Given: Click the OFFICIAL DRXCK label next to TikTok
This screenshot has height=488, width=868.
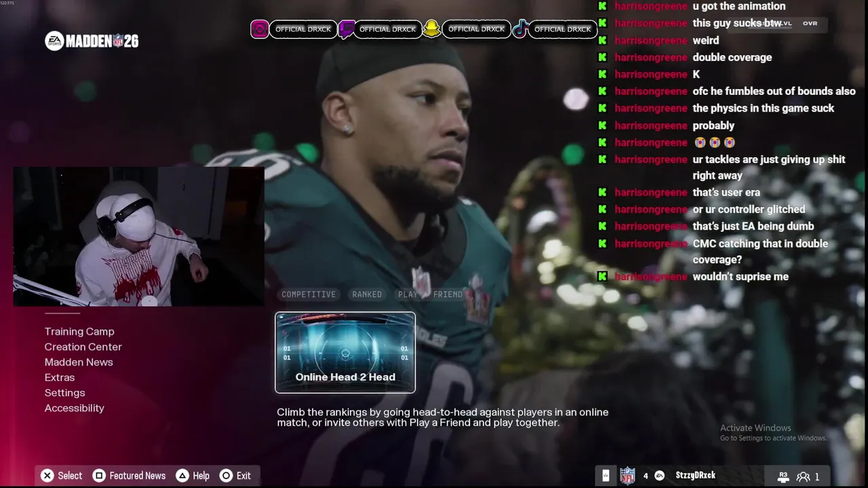Looking at the screenshot, I should coord(563,29).
